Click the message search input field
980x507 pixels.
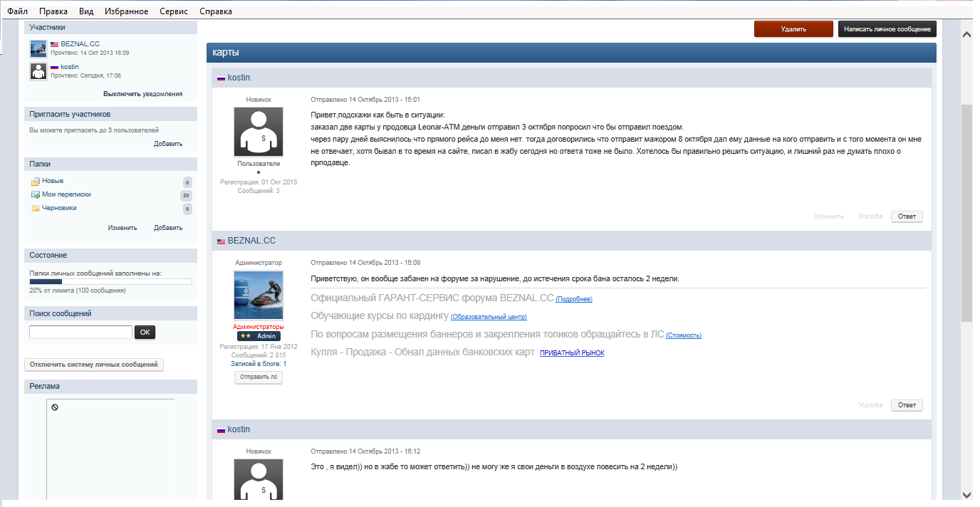tap(80, 332)
